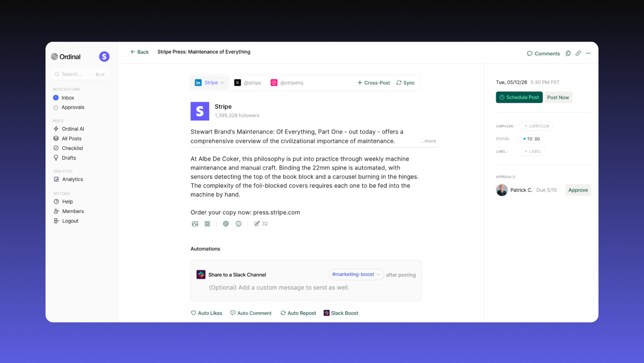644x363 pixels.
Task: Select the Instagram account @stripehq
Action: [x=287, y=83]
